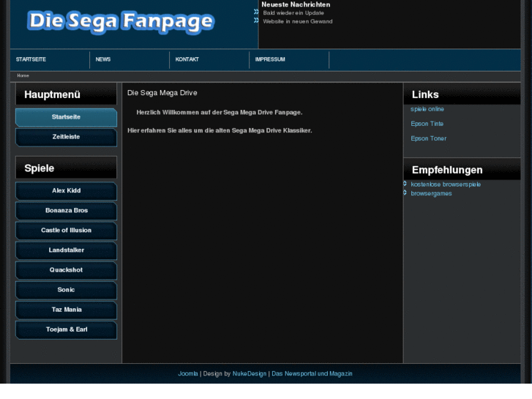Image resolution: width=532 pixels, height=399 pixels.
Task: Click the Hier erfahren Sie alles sentence
Action: [x=220, y=130]
